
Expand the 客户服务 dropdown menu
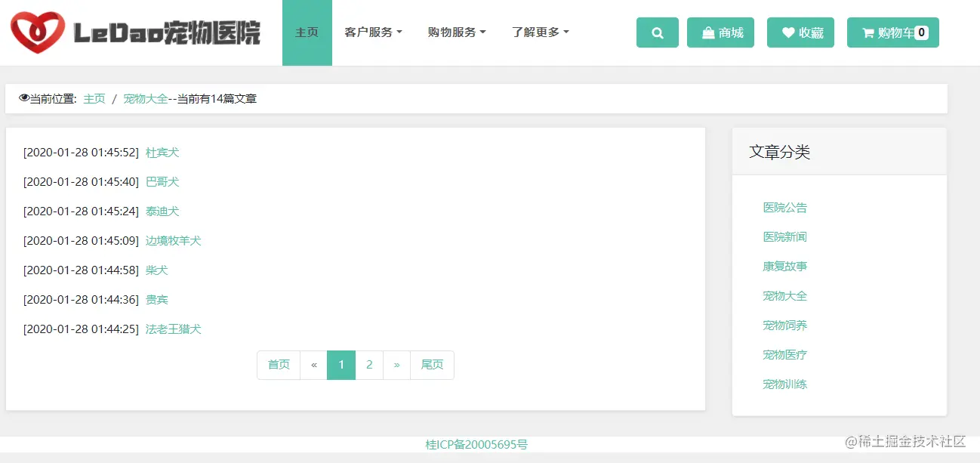(373, 32)
